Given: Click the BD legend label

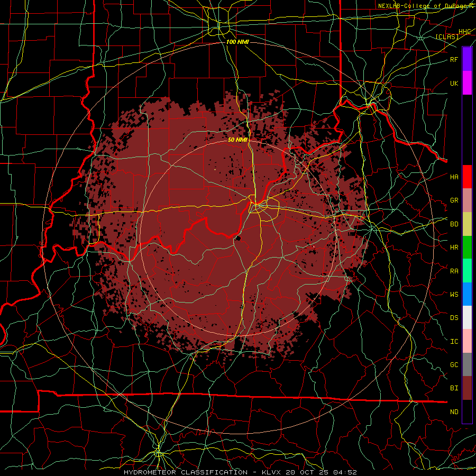Looking at the screenshot, I should 454,224.
